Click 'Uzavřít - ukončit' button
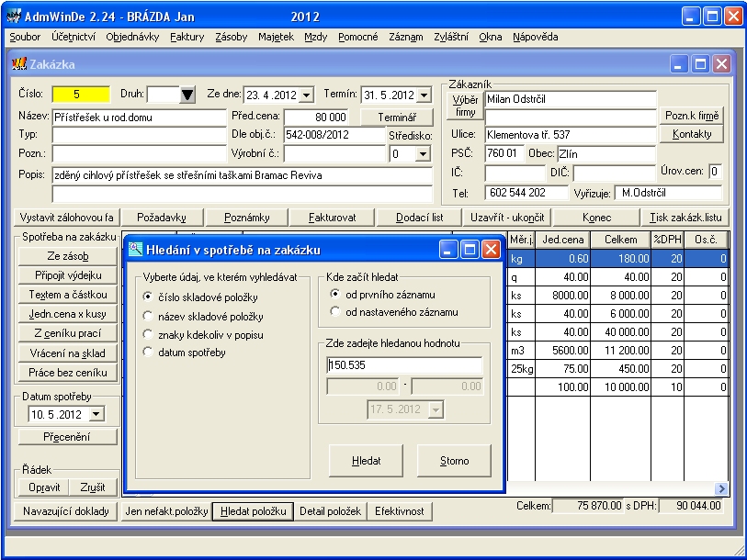747x560 pixels. [x=507, y=218]
